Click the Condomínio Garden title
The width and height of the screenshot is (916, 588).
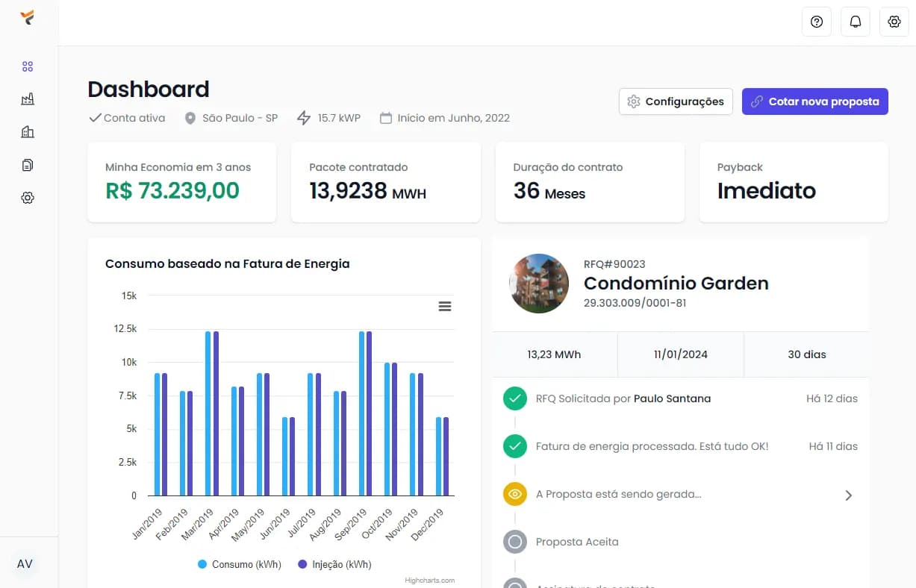pos(676,284)
